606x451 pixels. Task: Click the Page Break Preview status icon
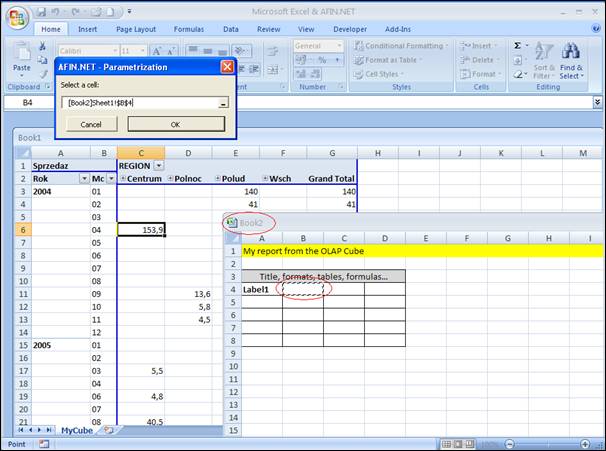[x=470, y=444]
